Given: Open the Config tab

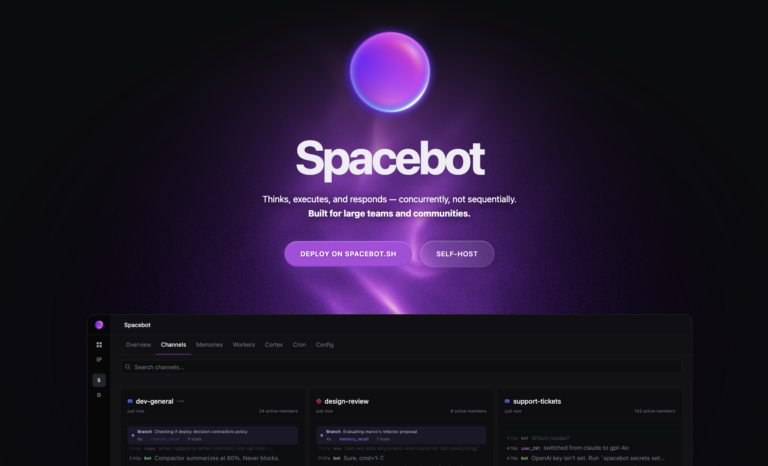Looking at the screenshot, I should coord(325,344).
